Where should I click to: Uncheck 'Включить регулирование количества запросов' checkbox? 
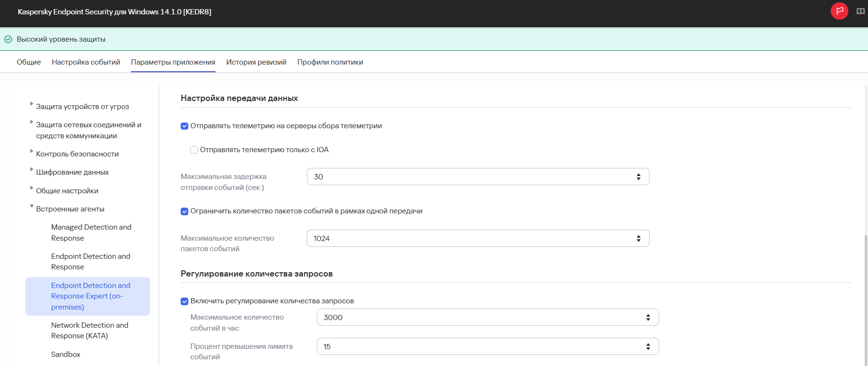[x=184, y=301]
